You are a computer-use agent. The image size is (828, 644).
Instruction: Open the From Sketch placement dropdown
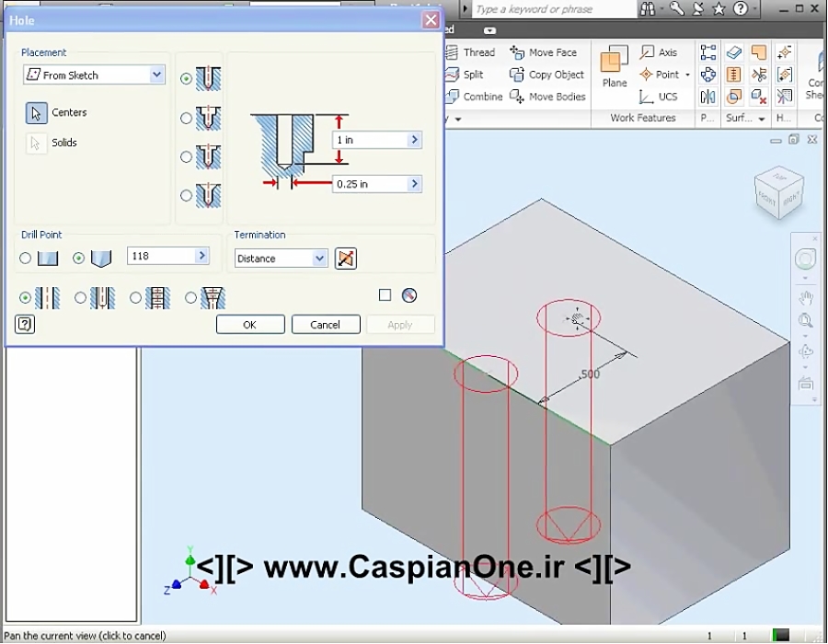pyautogui.click(x=157, y=75)
